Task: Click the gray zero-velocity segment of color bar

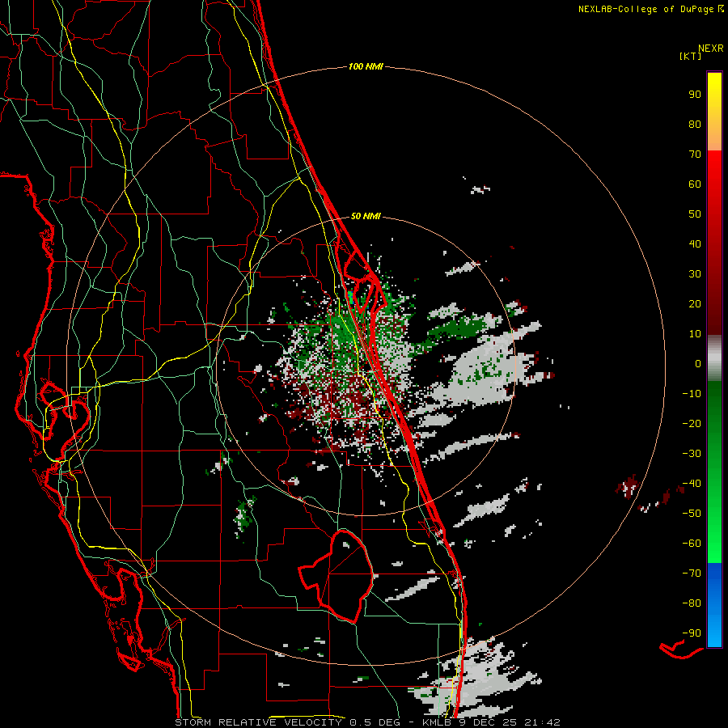Action: coord(714,358)
